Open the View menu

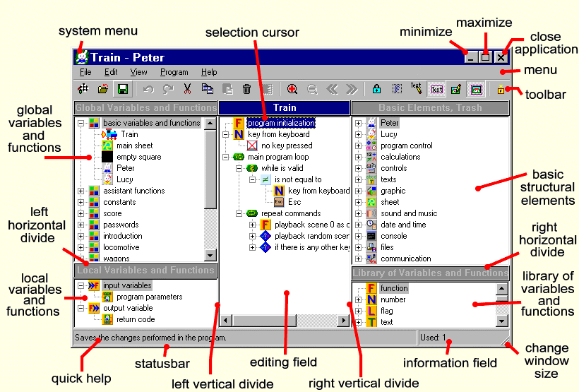138,72
